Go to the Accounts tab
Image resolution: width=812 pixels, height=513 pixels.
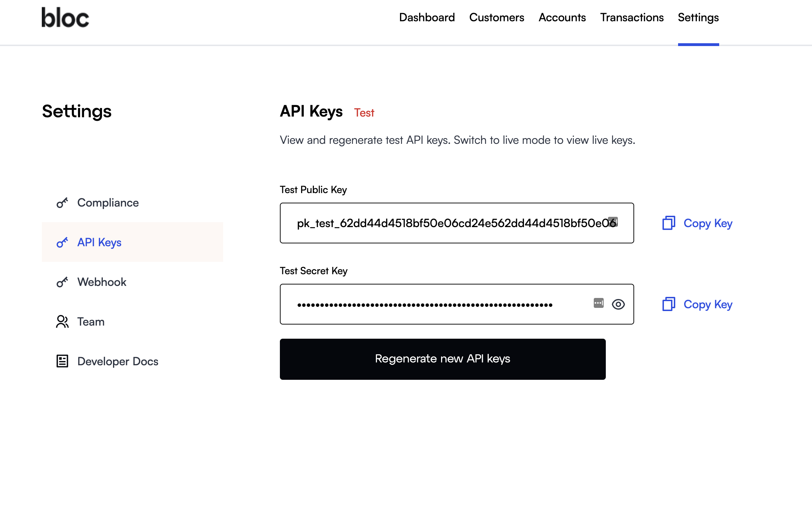click(562, 17)
